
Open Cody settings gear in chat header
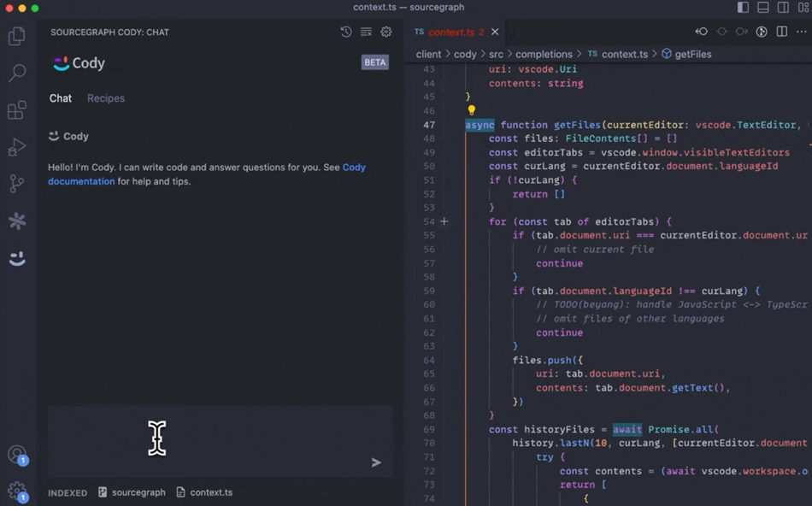pyautogui.click(x=386, y=32)
